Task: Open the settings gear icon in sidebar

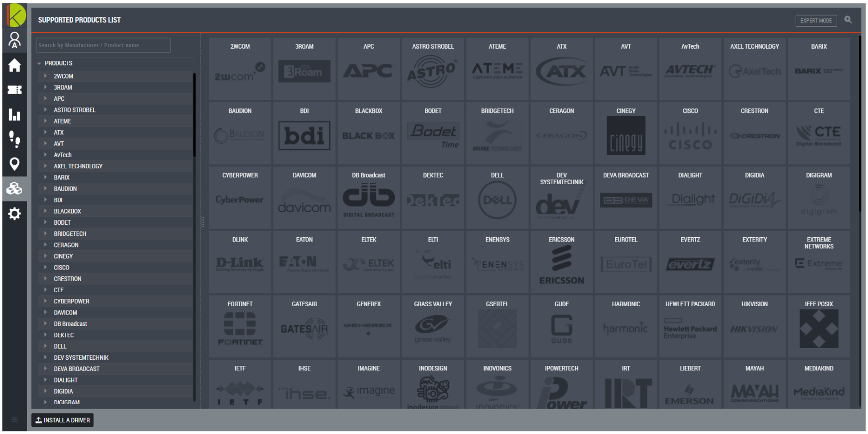Action: (x=14, y=214)
